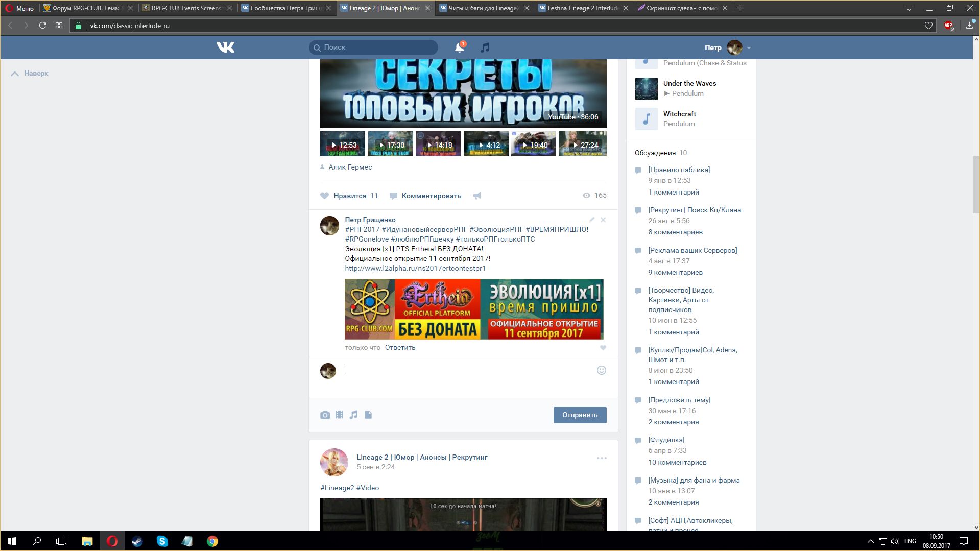
Task: Open [Музыка] для фана и фарма discussion
Action: point(694,480)
